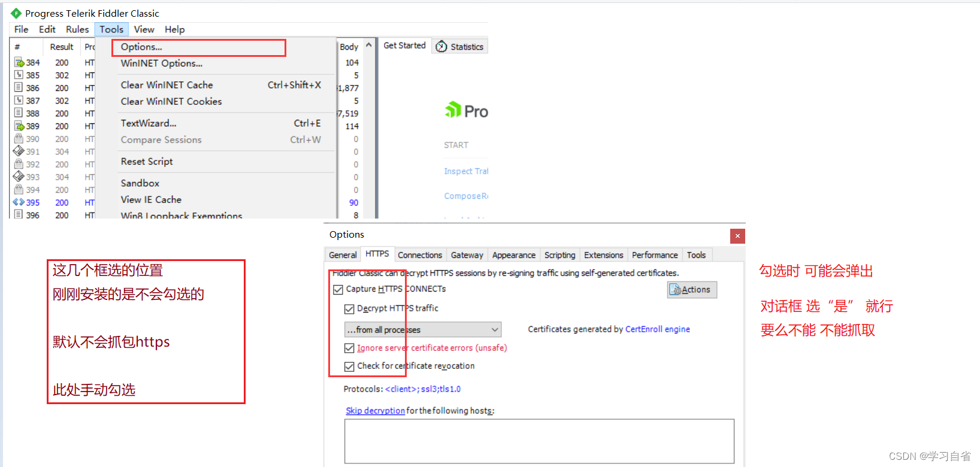Click the lock icon of session 390
The image size is (980, 467).
pos(19,138)
